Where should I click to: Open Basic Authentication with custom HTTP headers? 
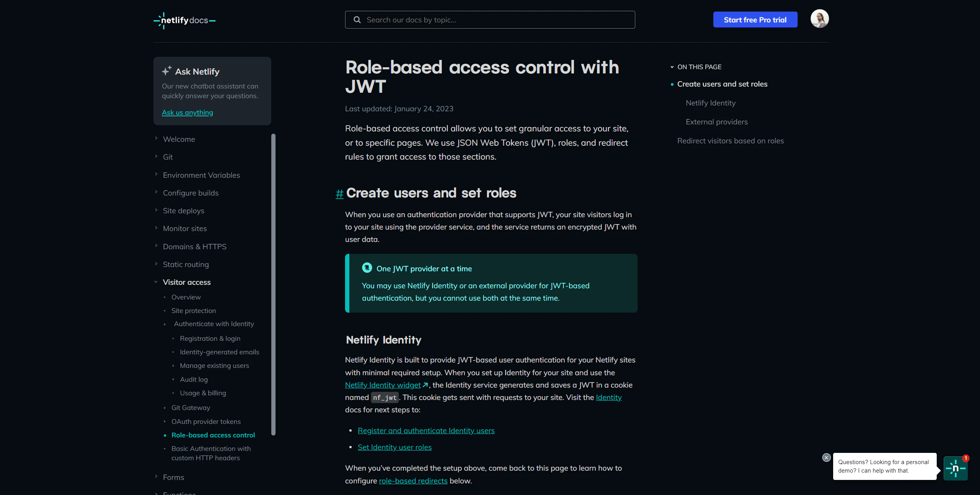click(x=211, y=453)
